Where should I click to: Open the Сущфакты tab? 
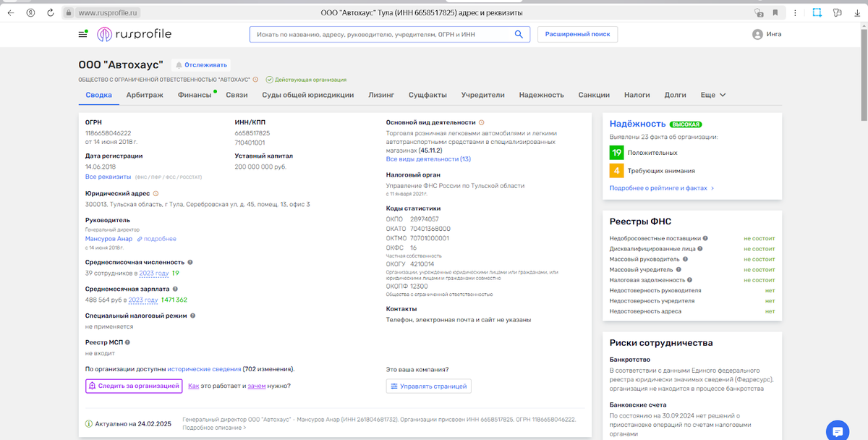427,95
